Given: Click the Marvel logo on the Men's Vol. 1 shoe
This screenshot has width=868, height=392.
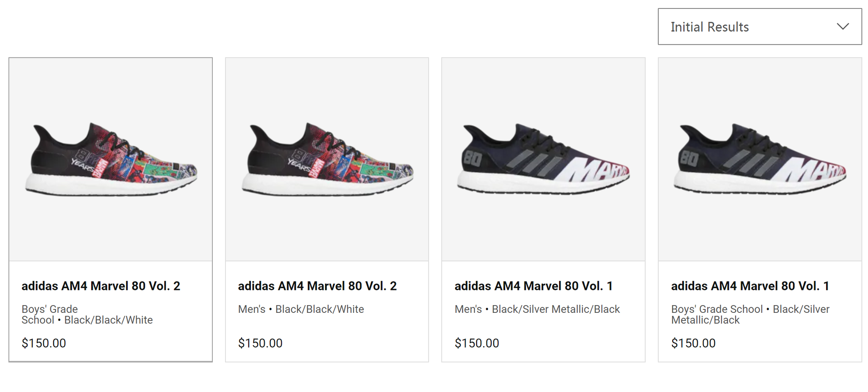Looking at the screenshot, I should (598, 170).
